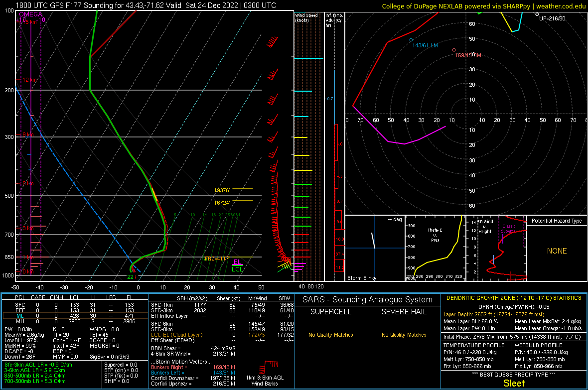Click the College of DuPage NEXLAB credit text

tap(483, 6)
